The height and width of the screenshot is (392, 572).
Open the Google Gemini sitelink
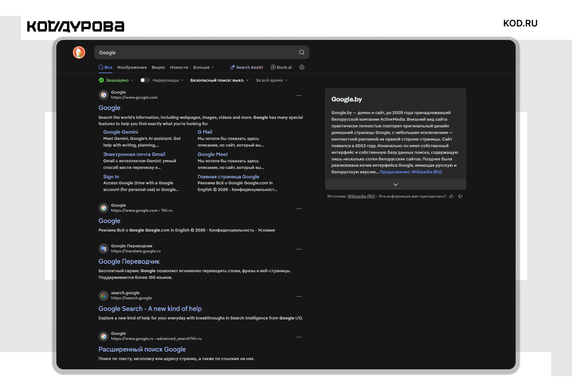[121, 132]
